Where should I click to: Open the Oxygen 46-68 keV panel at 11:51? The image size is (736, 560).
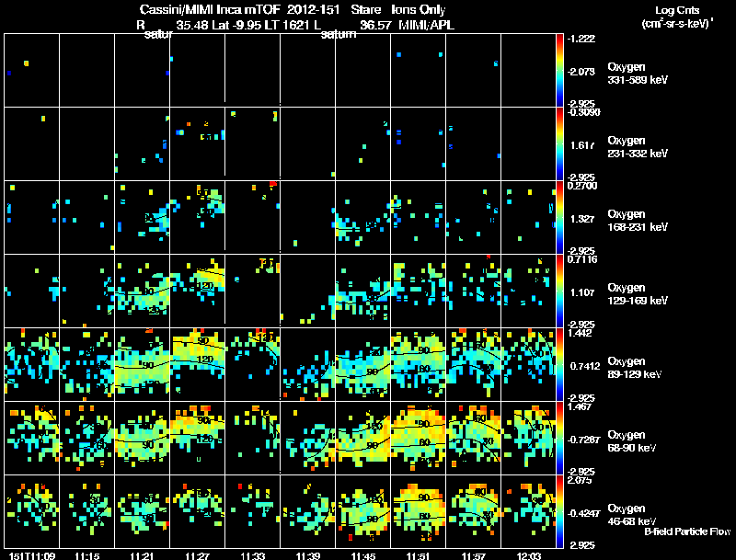[x=419, y=511]
